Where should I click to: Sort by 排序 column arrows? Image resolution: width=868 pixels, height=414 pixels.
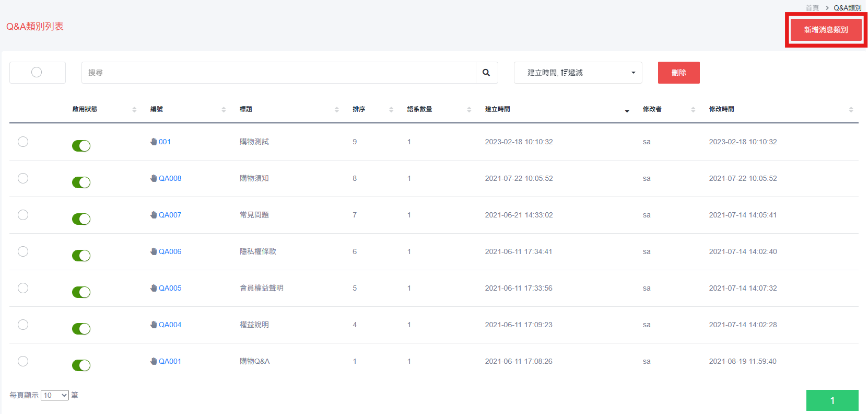tap(391, 109)
